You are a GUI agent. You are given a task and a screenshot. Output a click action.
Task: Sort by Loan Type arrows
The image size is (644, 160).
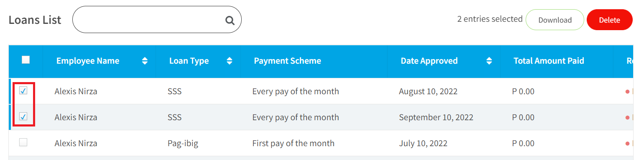229,61
